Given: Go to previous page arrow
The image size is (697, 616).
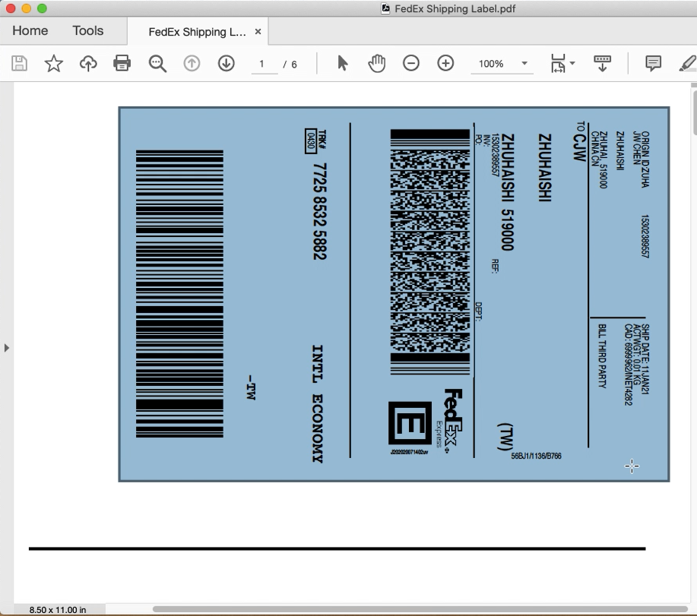Looking at the screenshot, I should pyautogui.click(x=192, y=64).
